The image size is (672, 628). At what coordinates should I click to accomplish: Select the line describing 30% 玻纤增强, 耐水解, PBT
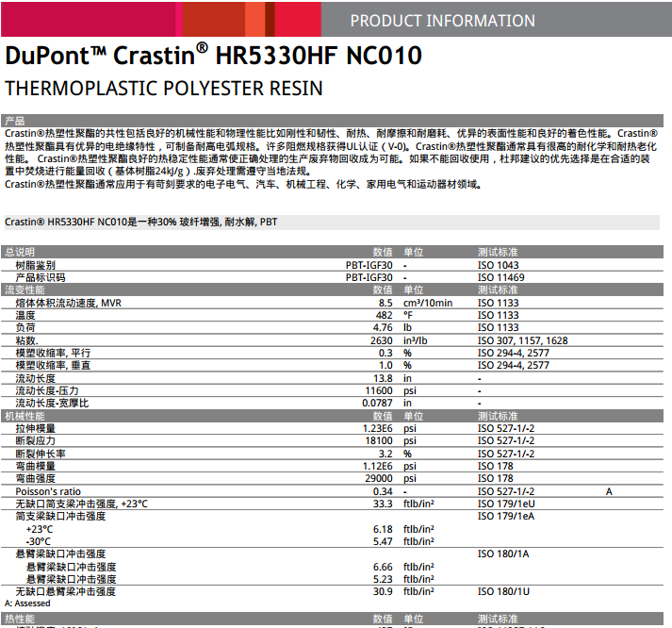140,222
